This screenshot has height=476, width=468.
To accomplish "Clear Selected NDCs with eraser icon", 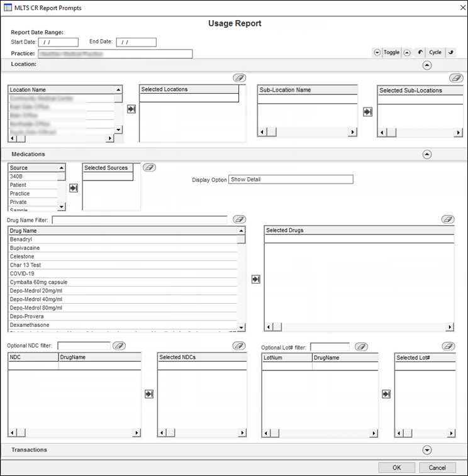I will [238, 345].
